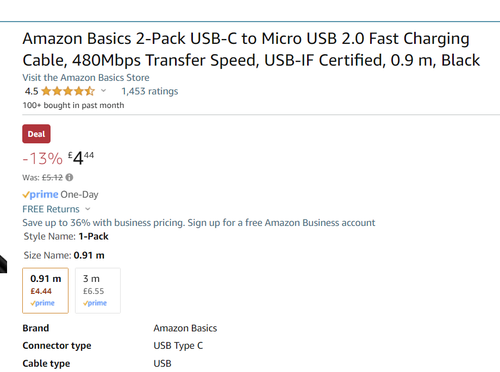Image resolution: width=500 pixels, height=372 pixels.
Task: Click the USB Type C value
Action: [x=178, y=346]
